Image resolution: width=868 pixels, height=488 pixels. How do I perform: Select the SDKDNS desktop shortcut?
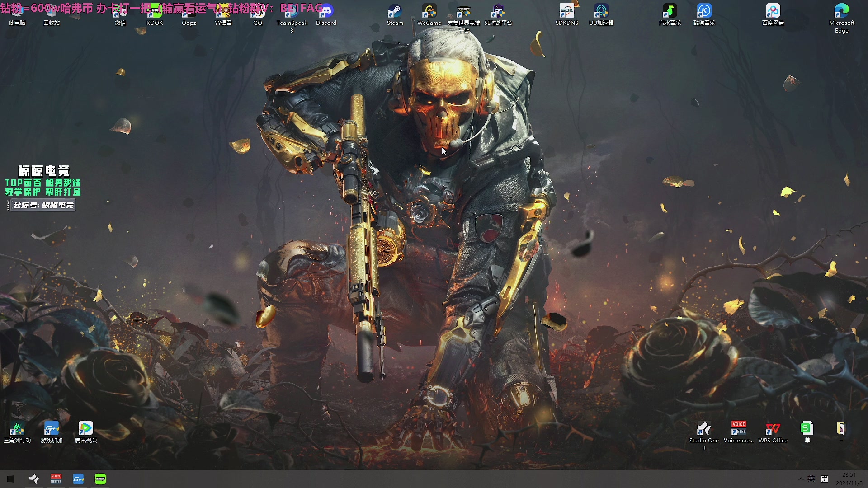tap(567, 14)
